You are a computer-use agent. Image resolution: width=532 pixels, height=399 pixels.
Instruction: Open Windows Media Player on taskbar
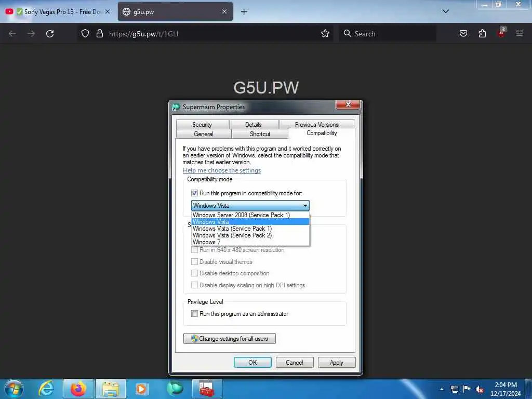click(x=141, y=389)
